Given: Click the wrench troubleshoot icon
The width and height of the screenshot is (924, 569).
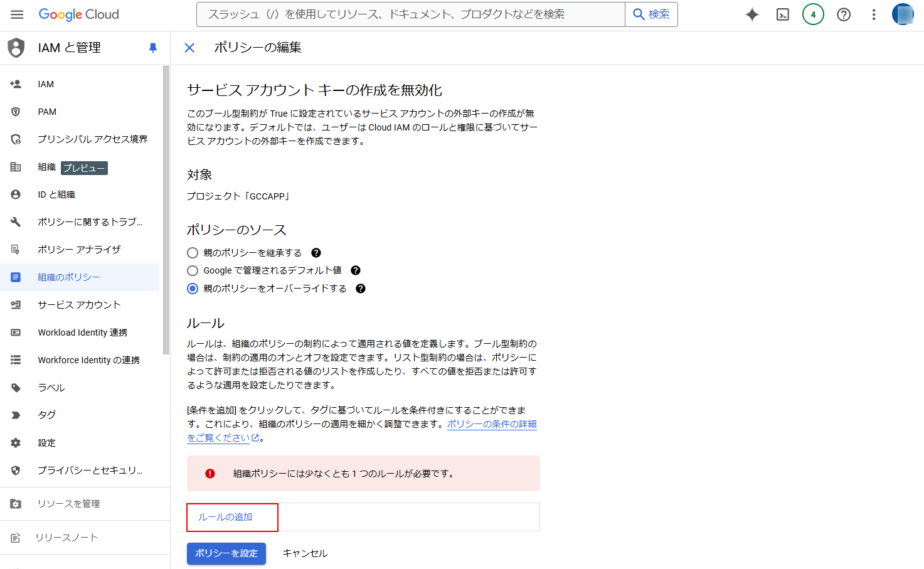Looking at the screenshot, I should (x=16, y=222).
